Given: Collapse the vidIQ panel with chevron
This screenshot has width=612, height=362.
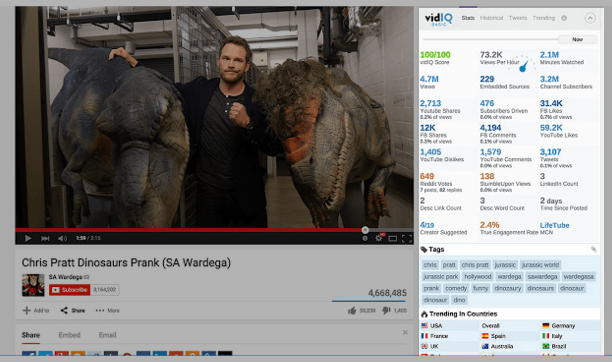Looking at the screenshot, I should pyautogui.click(x=590, y=18).
